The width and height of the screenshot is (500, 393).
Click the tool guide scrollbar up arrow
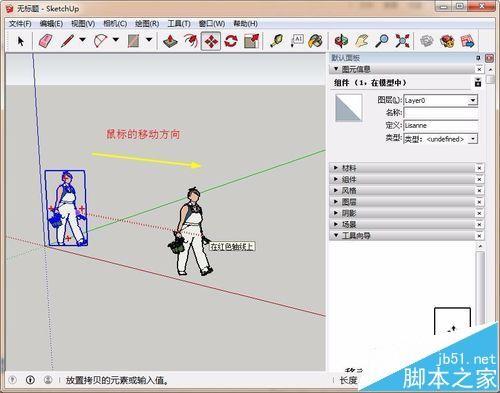480,246
